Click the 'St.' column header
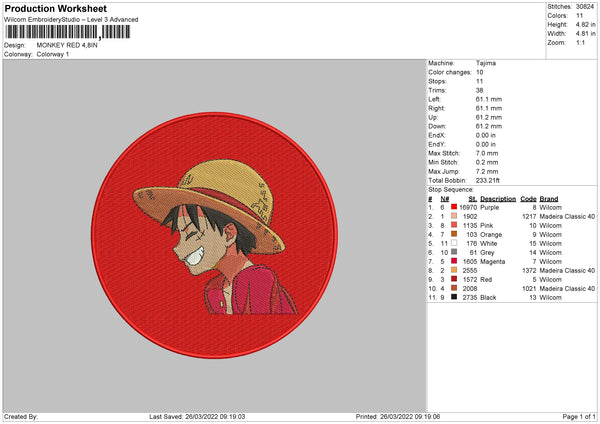600x424 pixels. point(472,199)
